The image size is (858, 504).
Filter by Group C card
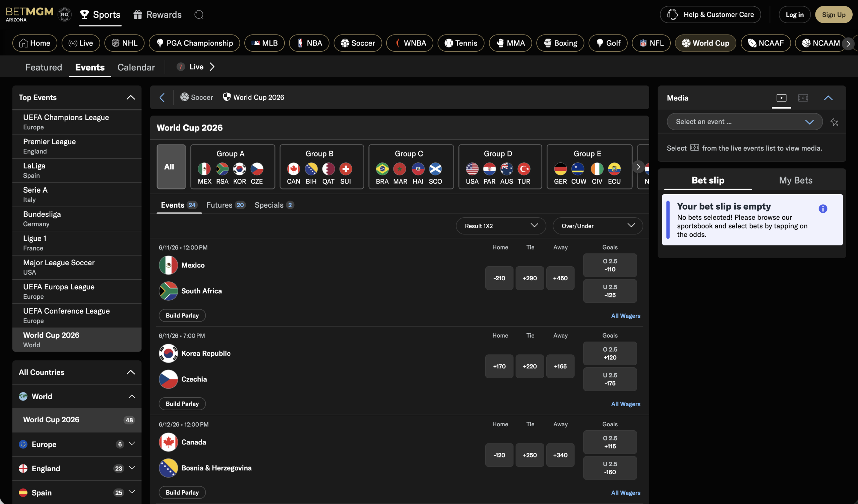click(x=411, y=167)
